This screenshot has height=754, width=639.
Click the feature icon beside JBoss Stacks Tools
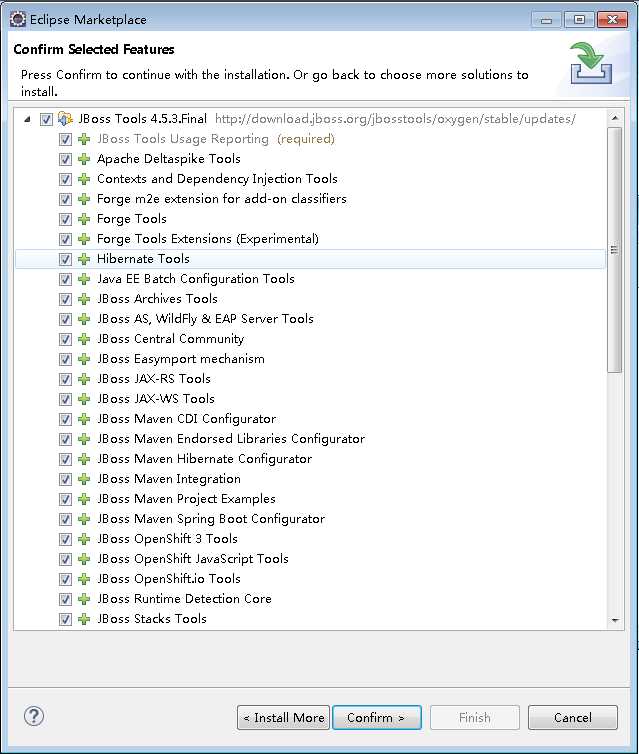click(84, 619)
